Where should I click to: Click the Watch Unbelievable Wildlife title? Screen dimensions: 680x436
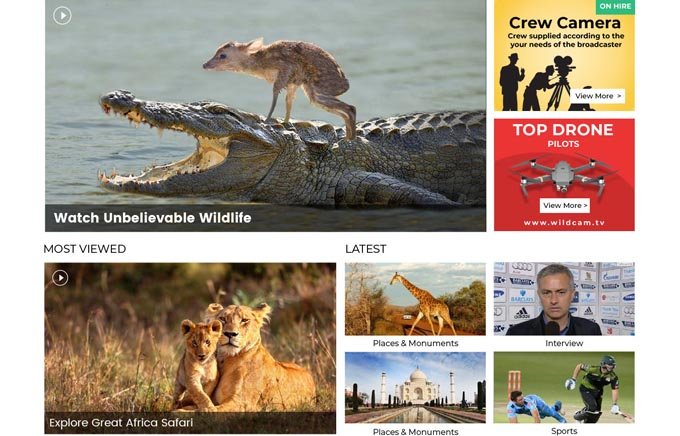153,218
